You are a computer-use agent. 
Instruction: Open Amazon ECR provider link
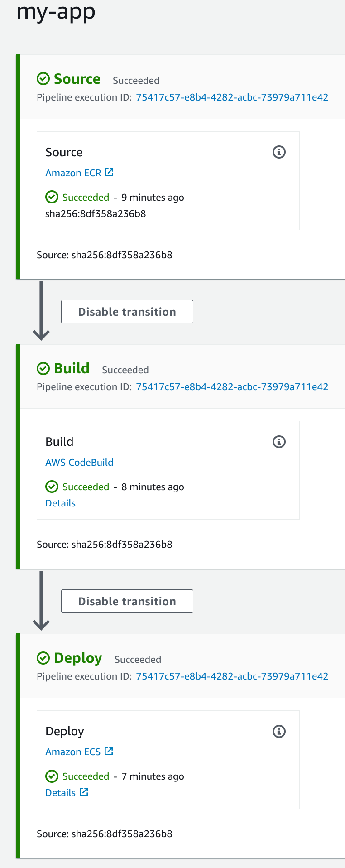pos(73,173)
